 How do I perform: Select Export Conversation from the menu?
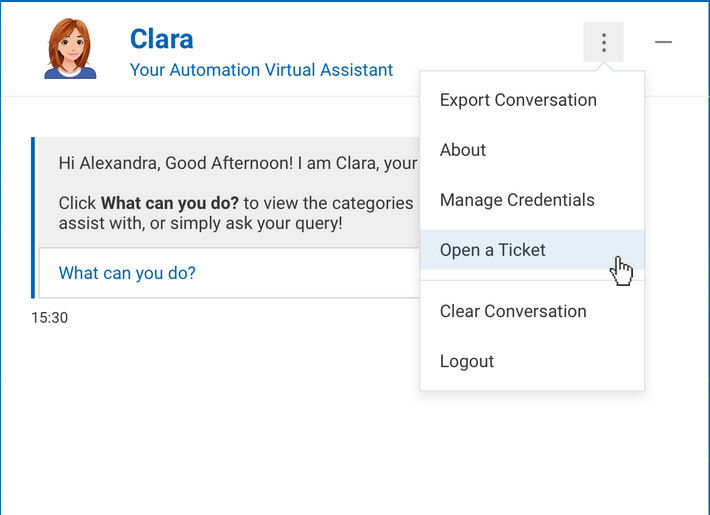[518, 100]
